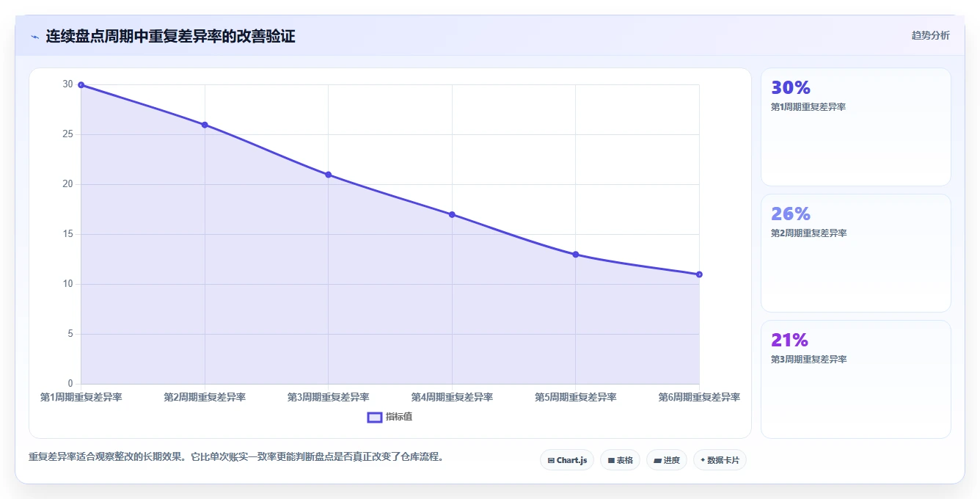This screenshot has height=499, width=980.
Task: Select the 数据卡片 tag chip
Action: point(720,460)
